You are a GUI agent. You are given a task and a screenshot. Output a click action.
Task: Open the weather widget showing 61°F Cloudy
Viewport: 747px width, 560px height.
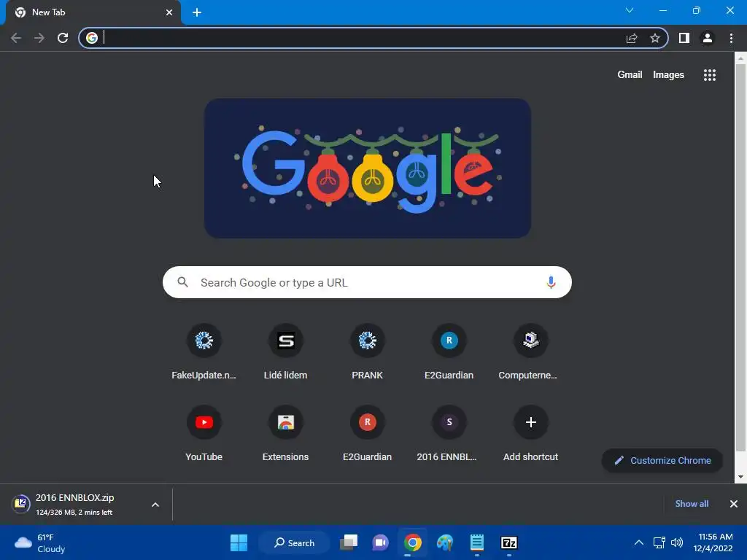click(x=41, y=542)
